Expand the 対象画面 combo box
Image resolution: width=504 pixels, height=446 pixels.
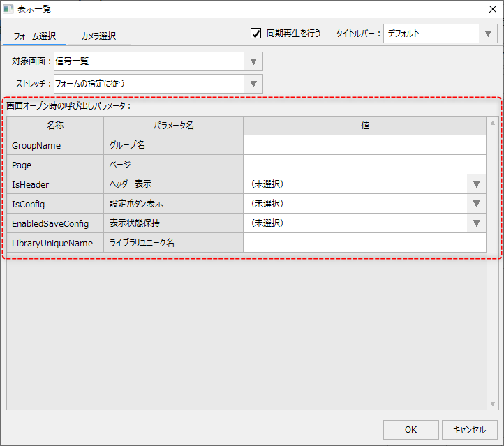(253, 61)
